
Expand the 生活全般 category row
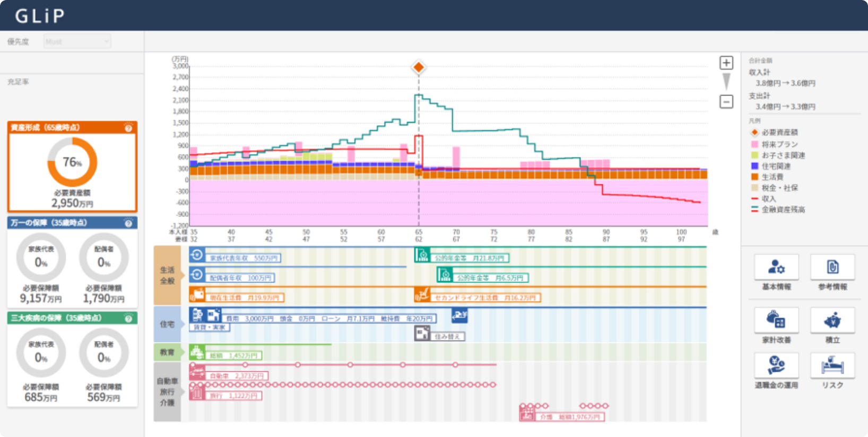pyautogui.click(x=168, y=275)
